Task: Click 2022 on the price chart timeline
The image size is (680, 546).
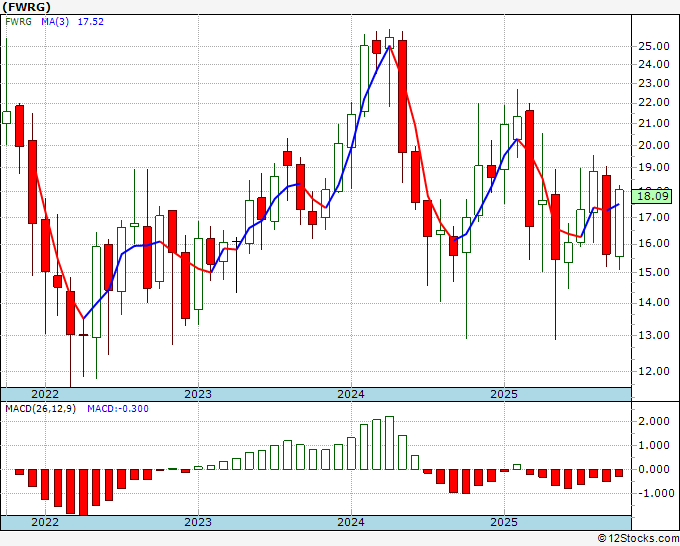Action: (x=45, y=394)
